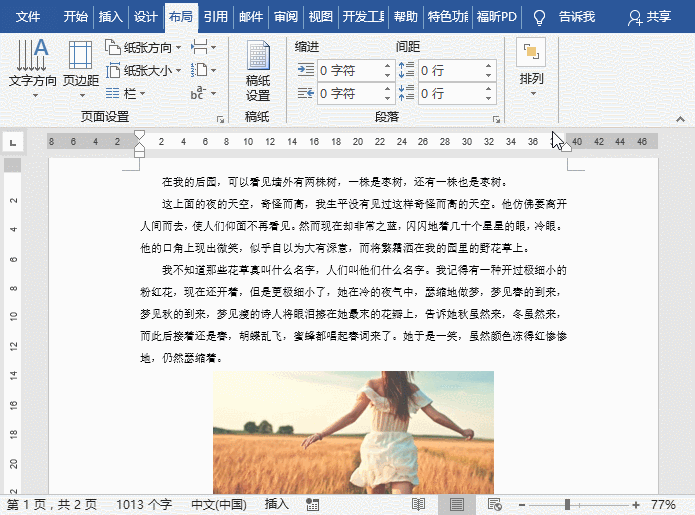Open 稿纸设置 manuscript paper settings
The image size is (695, 515).
click(258, 72)
